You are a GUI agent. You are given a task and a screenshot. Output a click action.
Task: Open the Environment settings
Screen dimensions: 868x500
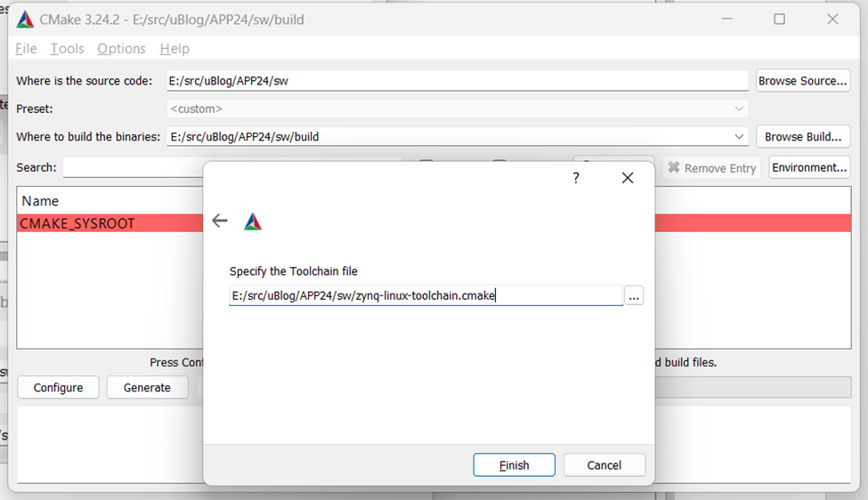[808, 167]
